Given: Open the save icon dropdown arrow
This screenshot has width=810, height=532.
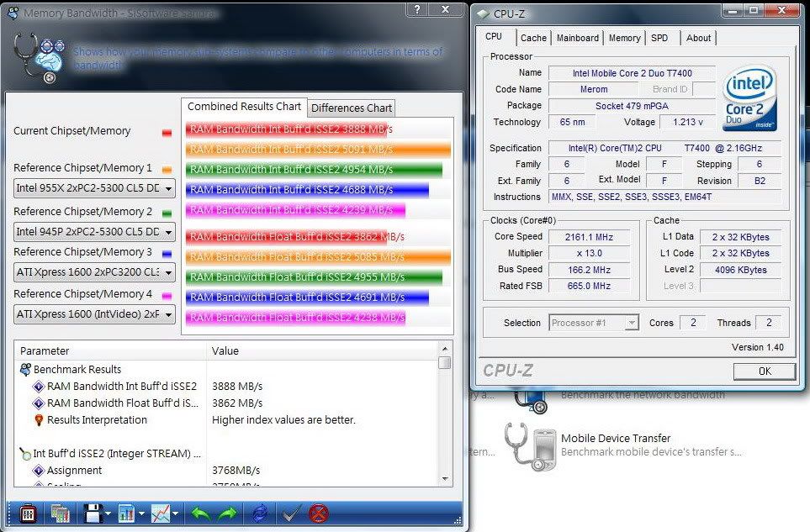Looking at the screenshot, I should point(108,514).
